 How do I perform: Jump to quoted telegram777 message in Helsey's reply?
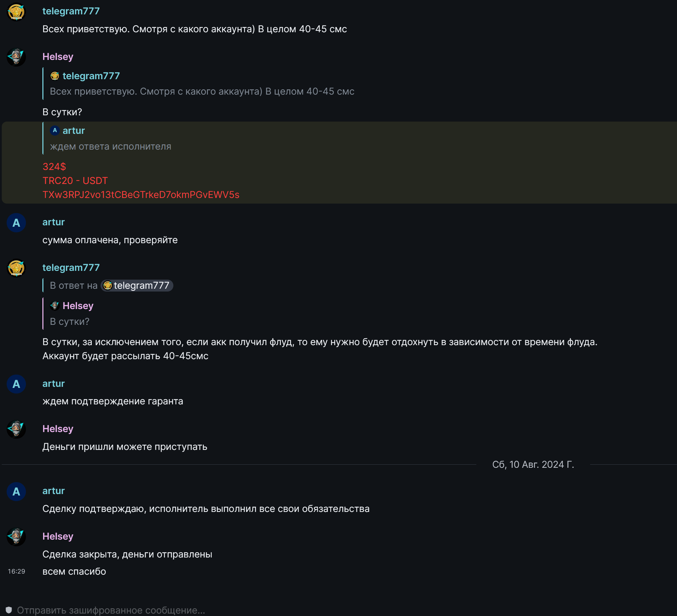[202, 91]
